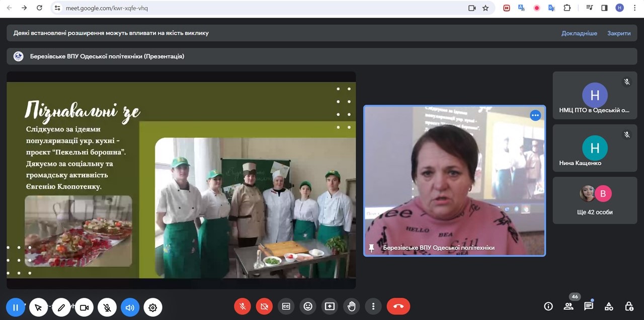This screenshot has height=320, width=644.
Task: Leave the call with red hang-up button
Action: 398,306
